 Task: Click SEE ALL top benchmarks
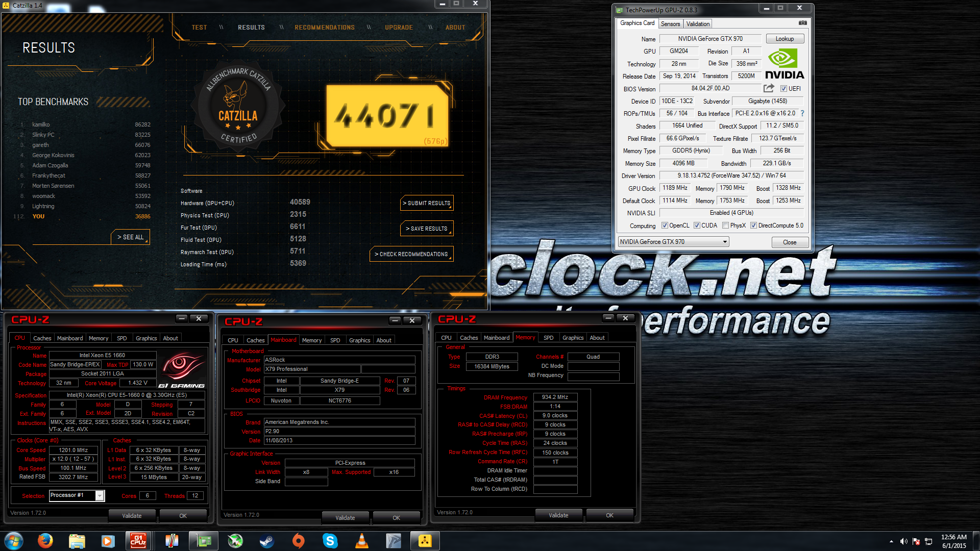pos(131,237)
